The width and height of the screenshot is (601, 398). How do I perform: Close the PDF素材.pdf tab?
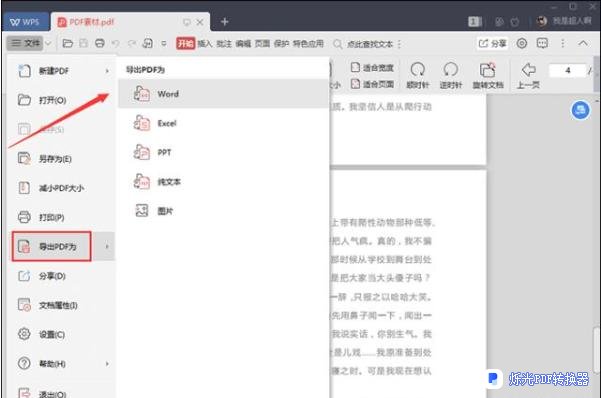200,22
